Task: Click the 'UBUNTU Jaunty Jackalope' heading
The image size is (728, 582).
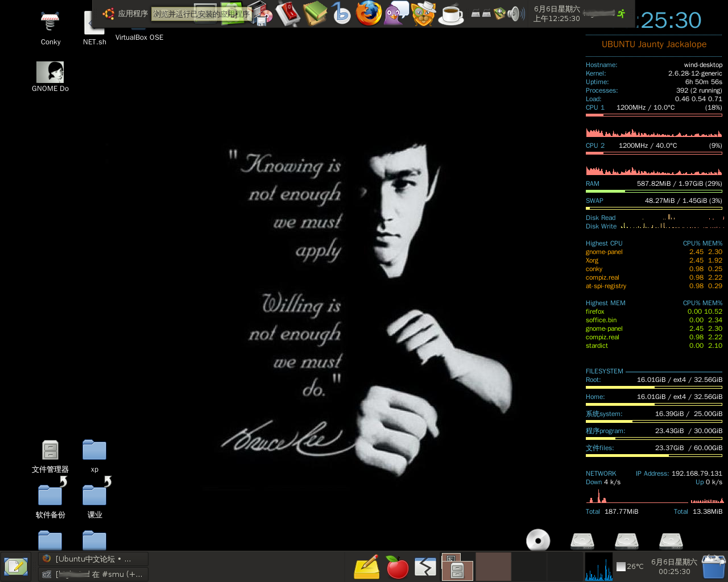Action: click(654, 44)
